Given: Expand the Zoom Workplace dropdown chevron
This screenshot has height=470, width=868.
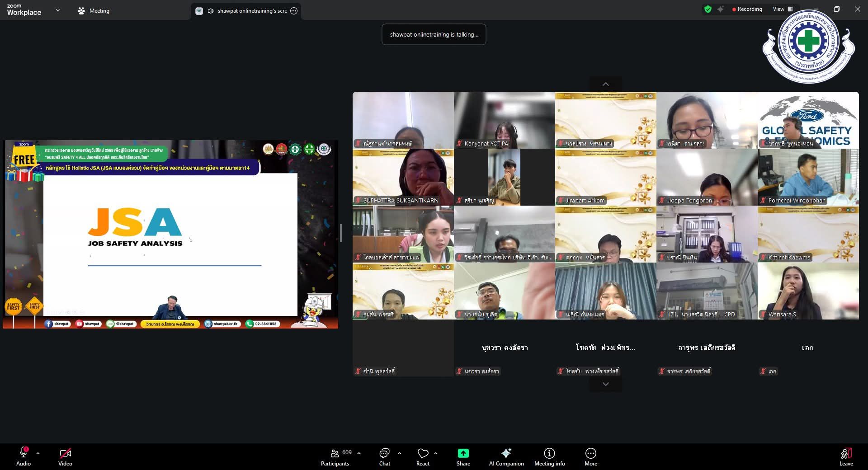Looking at the screenshot, I should pos(58,10).
